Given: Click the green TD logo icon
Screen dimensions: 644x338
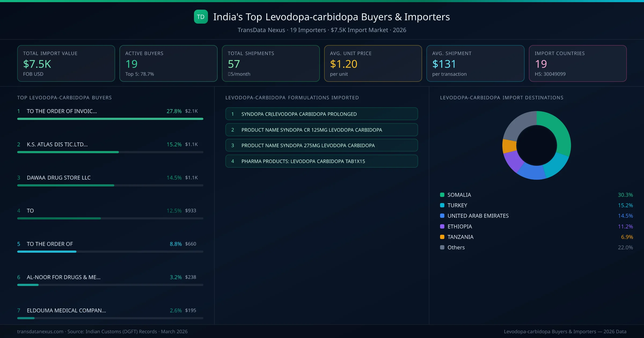Looking at the screenshot, I should pyautogui.click(x=201, y=17).
